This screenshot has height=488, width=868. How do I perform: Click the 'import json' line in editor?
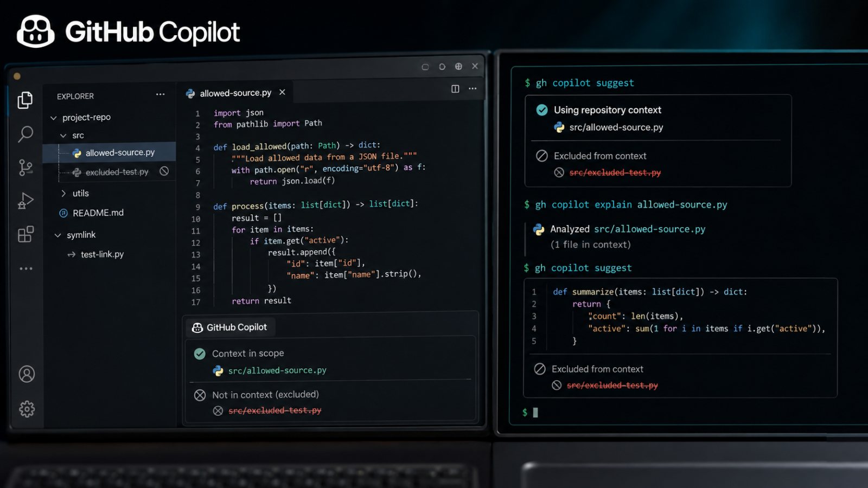coord(238,113)
